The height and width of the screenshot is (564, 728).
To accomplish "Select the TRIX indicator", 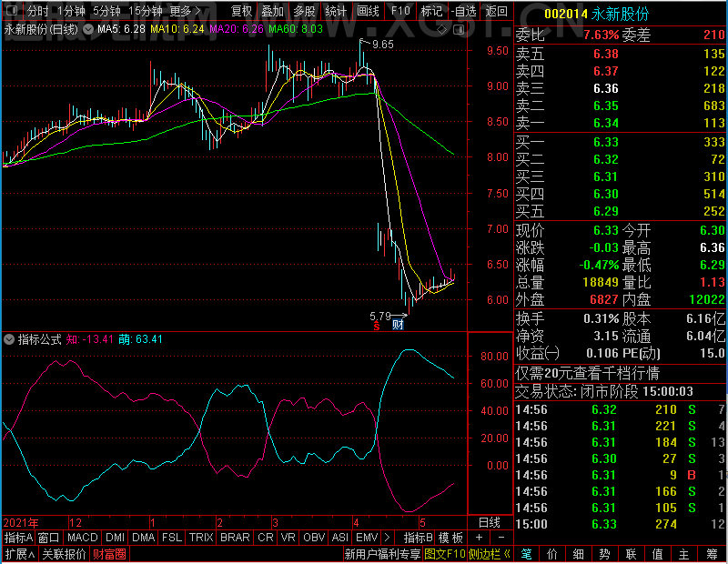I will coord(201,538).
